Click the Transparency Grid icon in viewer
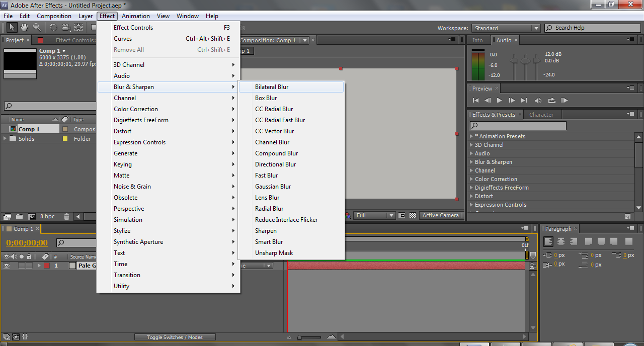 coord(413,215)
